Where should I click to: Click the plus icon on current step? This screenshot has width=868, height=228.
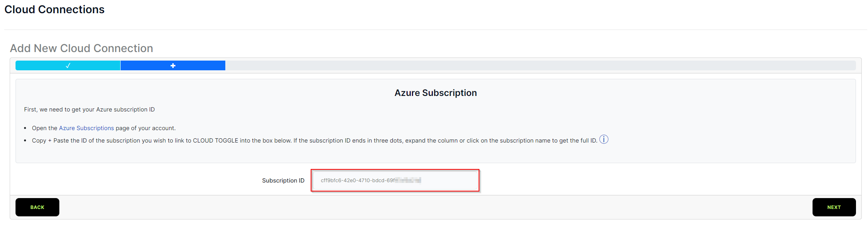pyautogui.click(x=173, y=66)
